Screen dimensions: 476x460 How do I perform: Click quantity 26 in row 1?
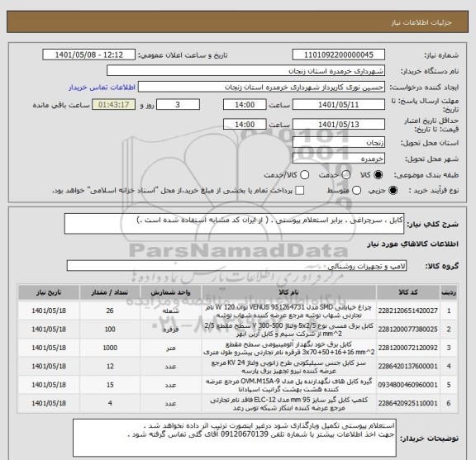click(x=110, y=311)
